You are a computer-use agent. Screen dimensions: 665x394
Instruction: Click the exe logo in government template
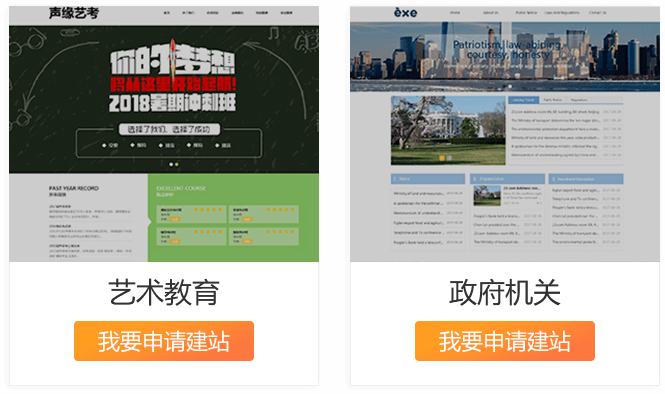click(x=405, y=13)
